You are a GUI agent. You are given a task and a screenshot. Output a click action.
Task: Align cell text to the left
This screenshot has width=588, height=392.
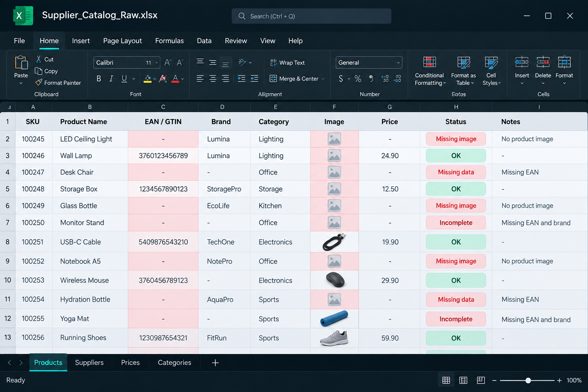(200, 78)
